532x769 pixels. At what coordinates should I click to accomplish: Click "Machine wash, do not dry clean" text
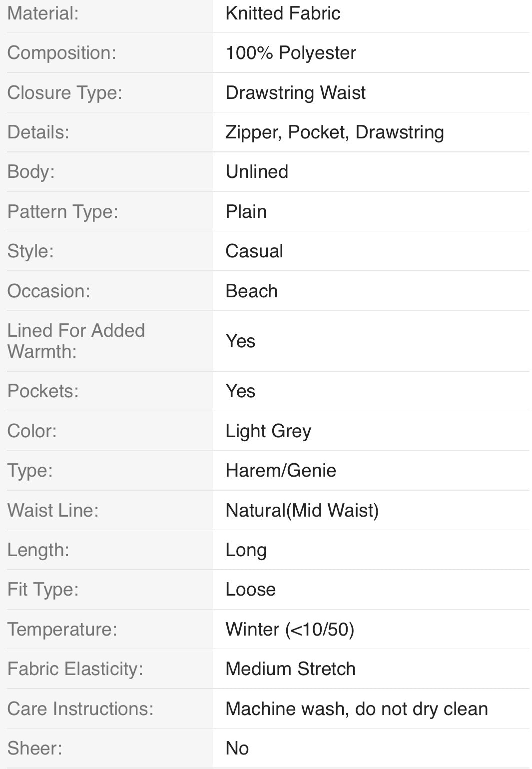tap(356, 709)
